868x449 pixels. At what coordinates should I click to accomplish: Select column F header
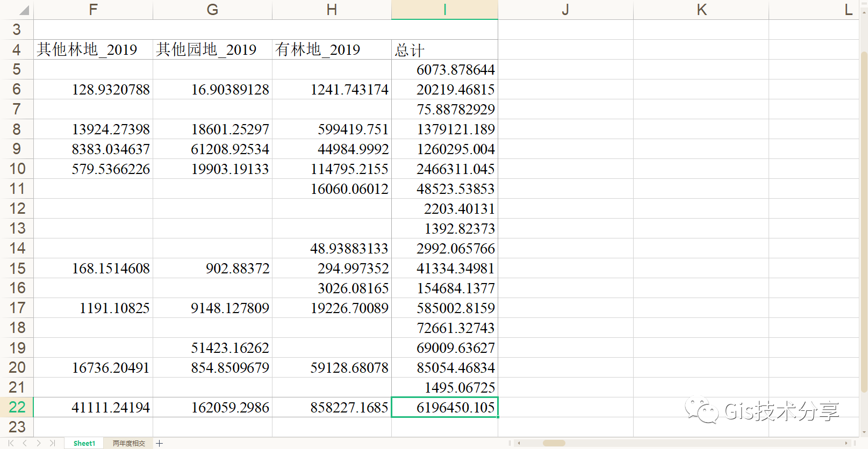[x=94, y=10]
